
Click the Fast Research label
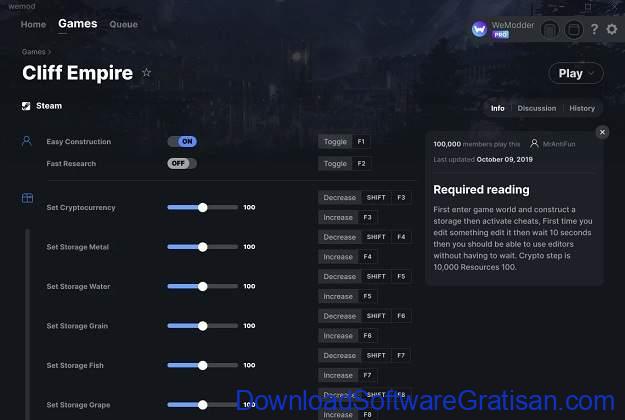click(x=71, y=163)
